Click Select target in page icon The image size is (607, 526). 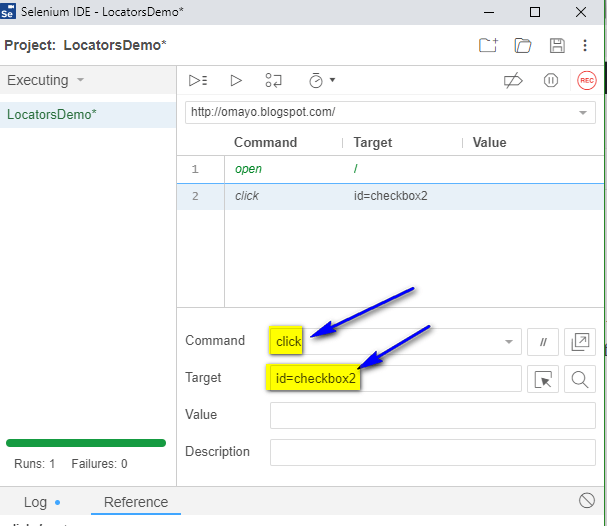[543, 379]
